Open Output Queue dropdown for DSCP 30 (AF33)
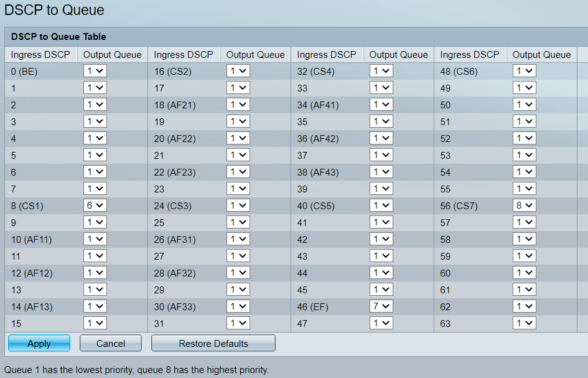 [238, 306]
